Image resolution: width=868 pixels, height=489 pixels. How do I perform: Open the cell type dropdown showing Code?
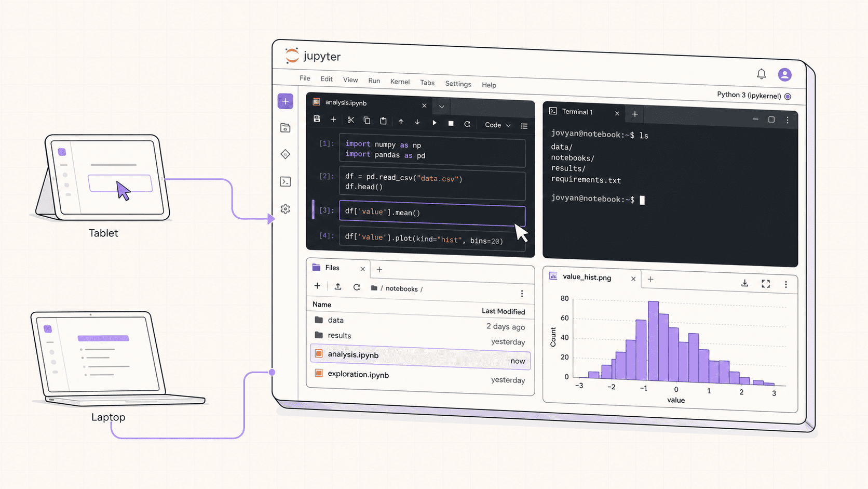pos(497,125)
